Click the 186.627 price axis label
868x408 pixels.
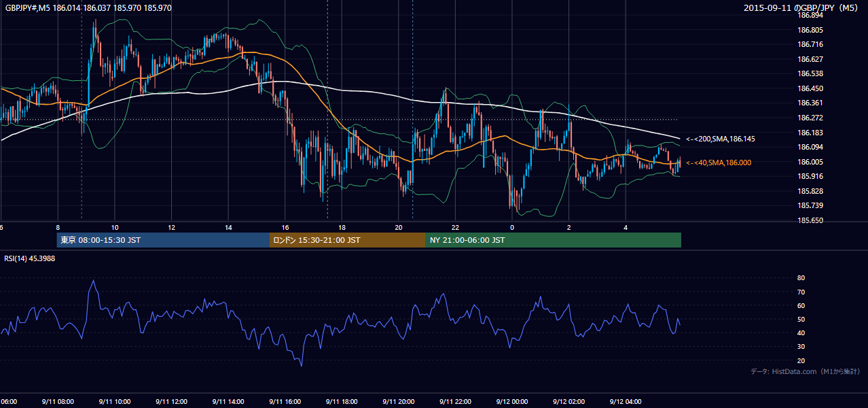pos(810,59)
